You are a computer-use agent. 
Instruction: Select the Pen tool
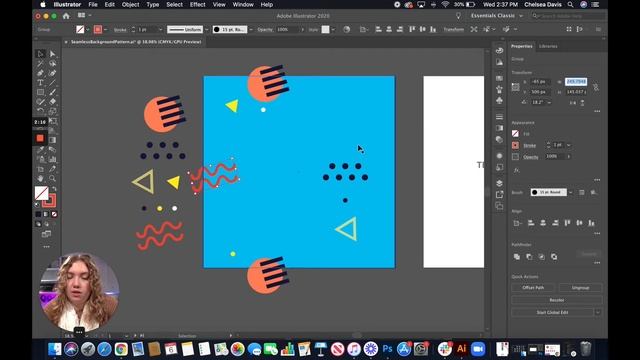40,73
